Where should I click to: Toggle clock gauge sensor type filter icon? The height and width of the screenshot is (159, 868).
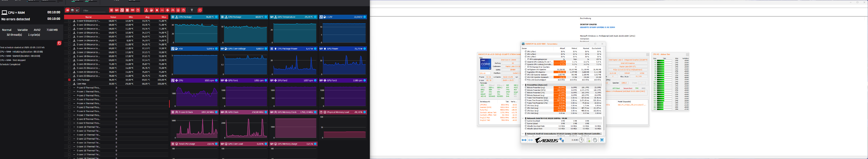pos(173,10)
